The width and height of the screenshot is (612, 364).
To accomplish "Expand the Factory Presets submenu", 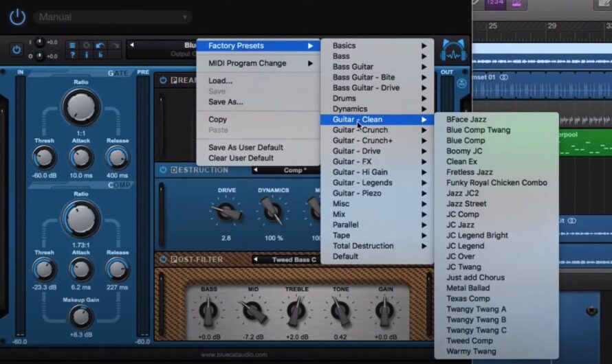I will 259,45.
